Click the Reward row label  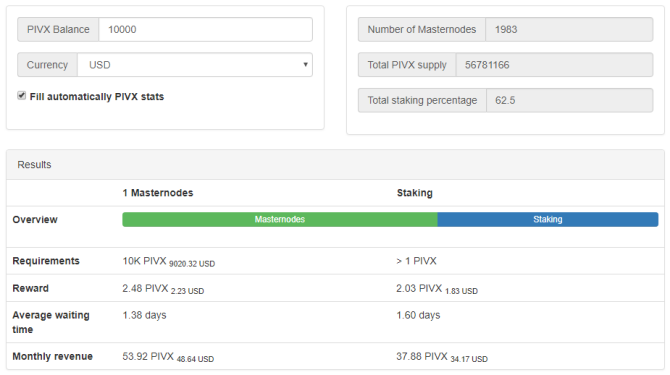click(x=30, y=288)
